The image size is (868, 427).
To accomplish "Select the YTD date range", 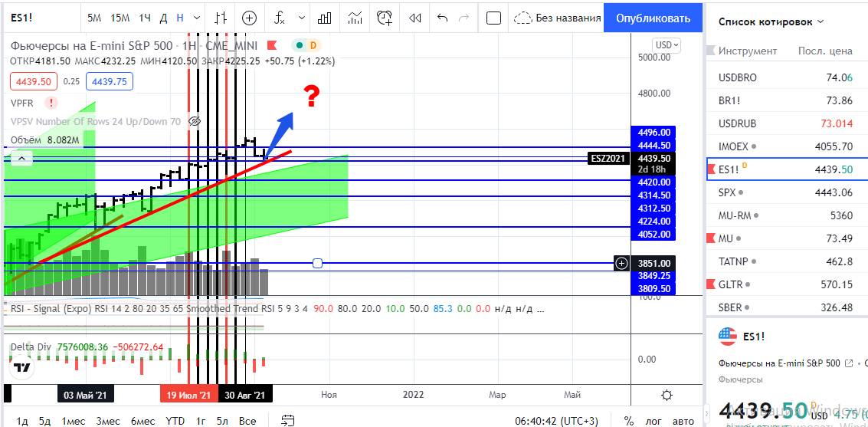I will 175,421.
